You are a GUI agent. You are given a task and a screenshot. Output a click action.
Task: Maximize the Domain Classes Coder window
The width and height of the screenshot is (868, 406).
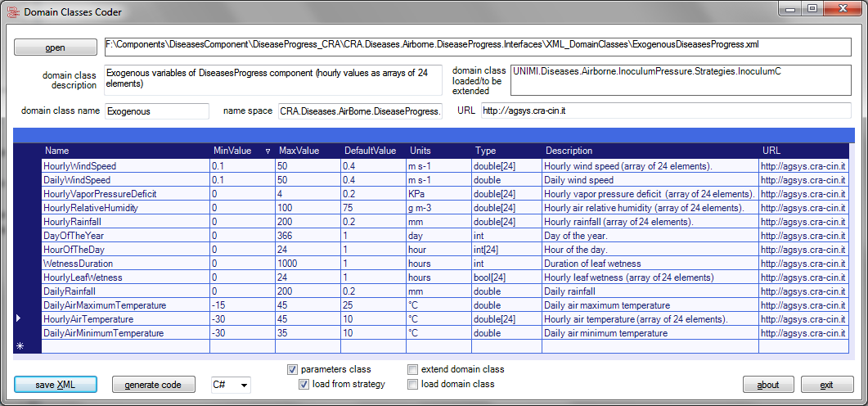click(812, 8)
